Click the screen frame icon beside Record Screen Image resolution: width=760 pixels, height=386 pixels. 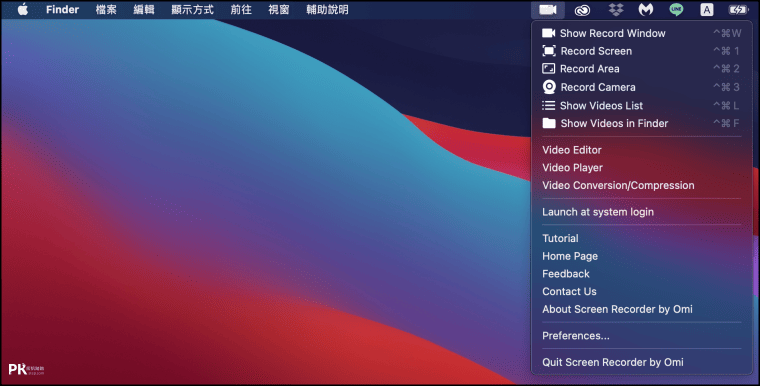(549, 51)
